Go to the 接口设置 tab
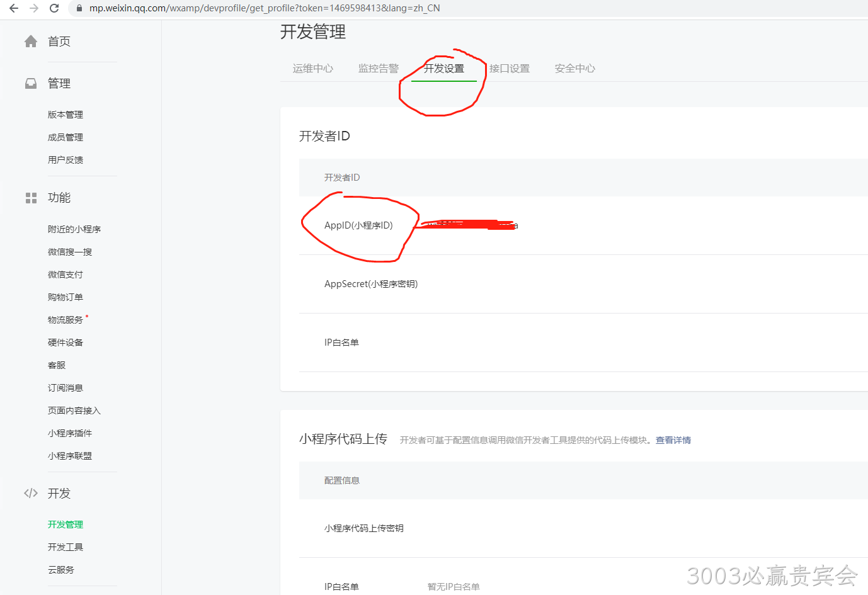Screen dimensions: 868x595 pos(510,68)
